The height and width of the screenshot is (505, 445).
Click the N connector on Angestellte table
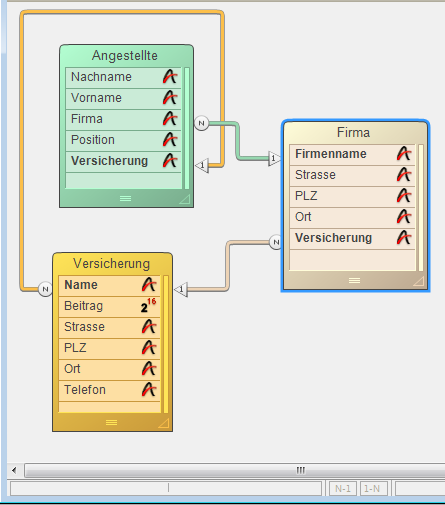(x=201, y=123)
